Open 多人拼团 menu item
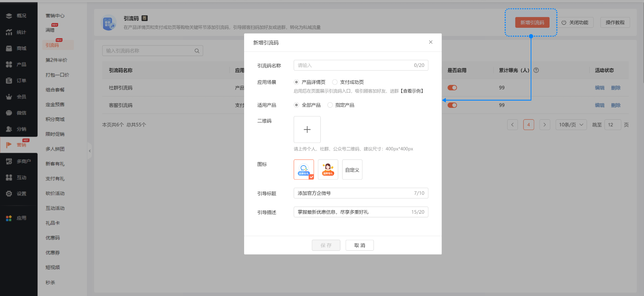The height and width of the screenshot is (296, 644). point(55,149)
